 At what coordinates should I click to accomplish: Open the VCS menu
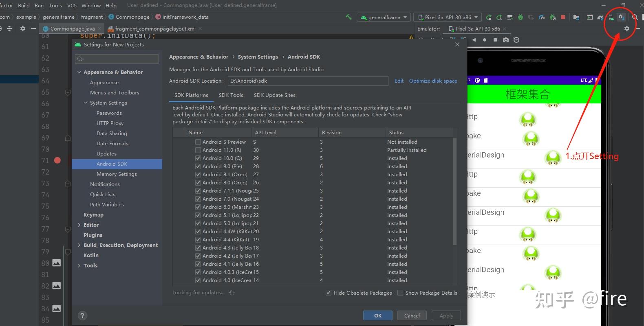72,5
